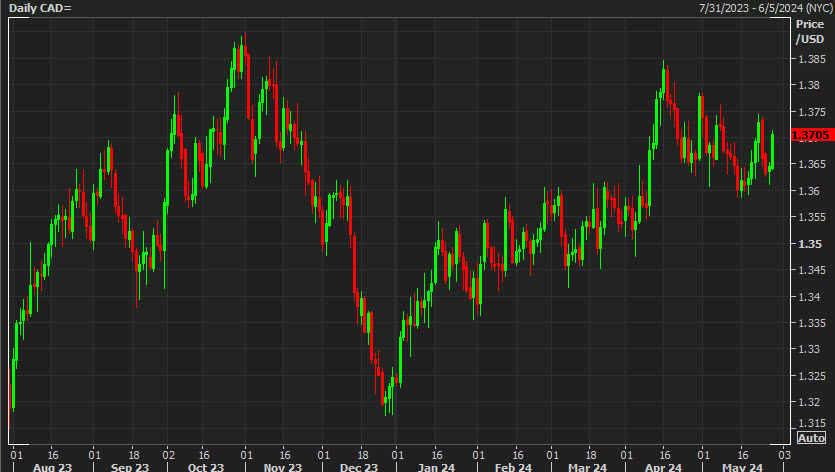Click the 03 date tick in June
This screenshot has height=472, width=835.
[x=784, y=455]
